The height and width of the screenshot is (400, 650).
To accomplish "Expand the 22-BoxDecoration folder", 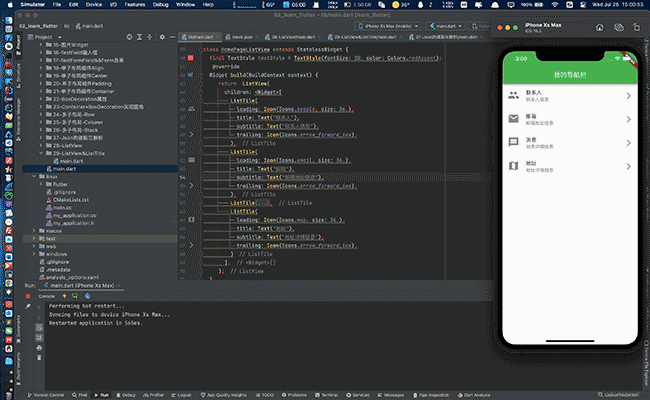I will pyautogui.click(x=41, y=99).
